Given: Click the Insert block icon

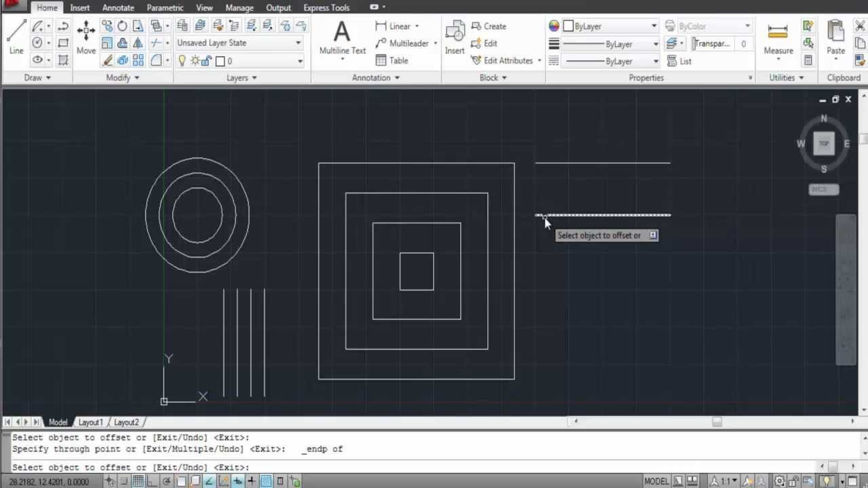Looking at the screenshot, I should (x=454, y=38).
